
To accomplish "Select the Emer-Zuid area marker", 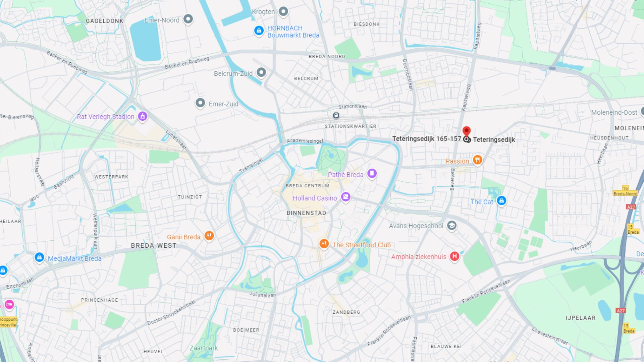I will tap(200, 103).
